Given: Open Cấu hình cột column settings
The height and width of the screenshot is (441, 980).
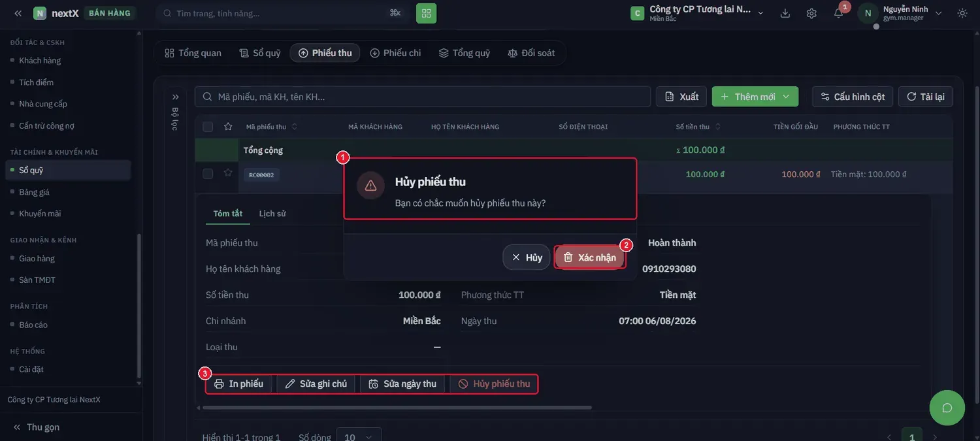Looking at the screenshot, I should point(853,97).
